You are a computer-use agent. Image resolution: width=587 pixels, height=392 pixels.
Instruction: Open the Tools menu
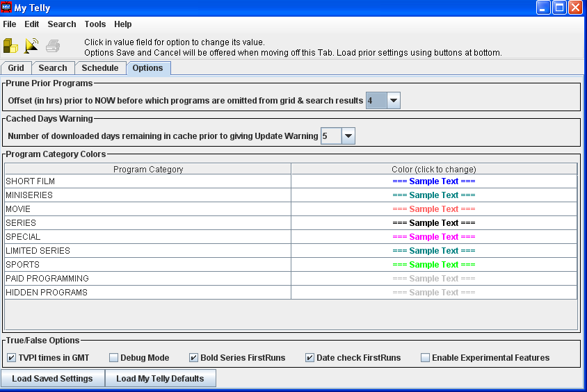pyautogui.click(x=95, y=24)
